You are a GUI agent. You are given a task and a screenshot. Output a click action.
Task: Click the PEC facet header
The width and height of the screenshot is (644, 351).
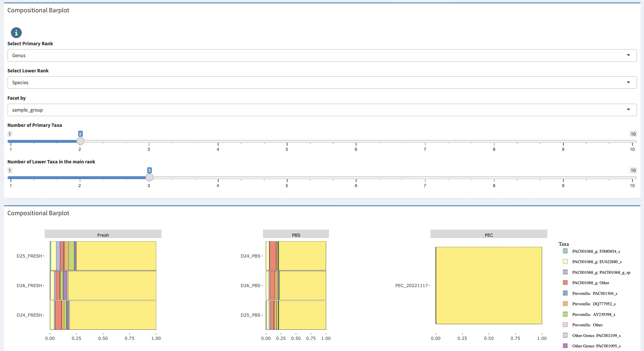(489, 234)
